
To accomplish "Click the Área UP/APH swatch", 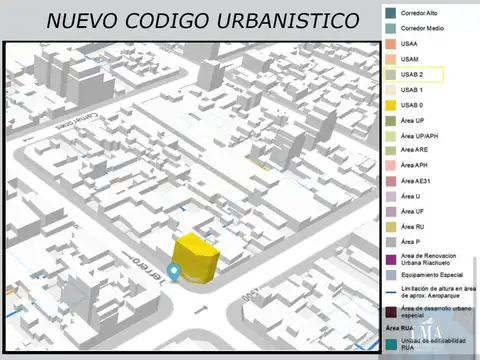I will click(391, 136).
